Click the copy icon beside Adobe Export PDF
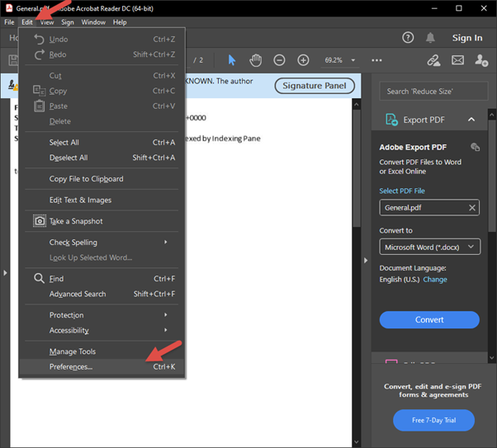Viewport: 497px width, 448px height. pos(475,147)
